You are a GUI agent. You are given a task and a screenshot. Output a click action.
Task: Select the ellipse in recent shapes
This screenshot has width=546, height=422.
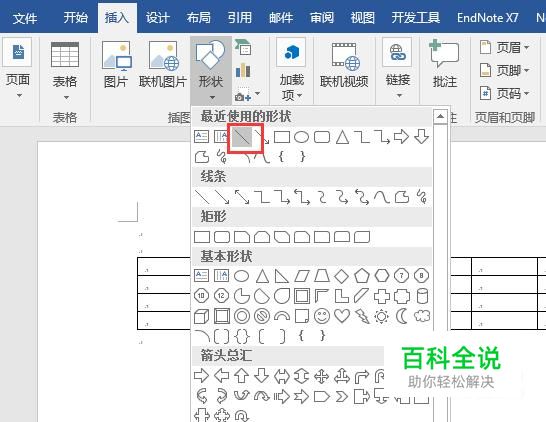302,137
